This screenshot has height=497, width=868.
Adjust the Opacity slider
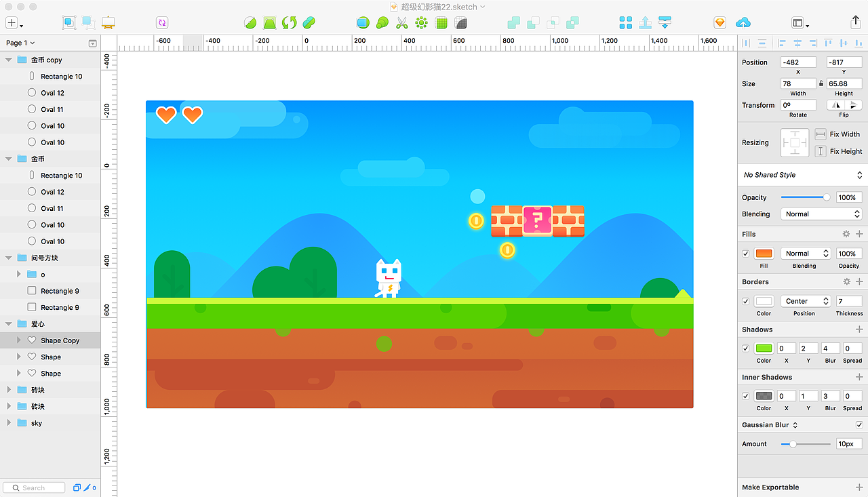tap(806, 197)
